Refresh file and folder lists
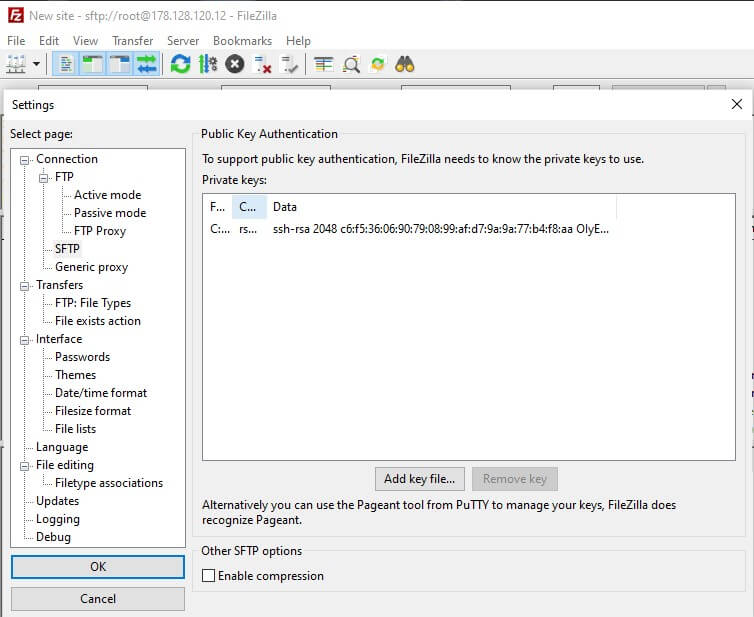Image resolution: width=754 pixels, height=617 pixels. 181,64
